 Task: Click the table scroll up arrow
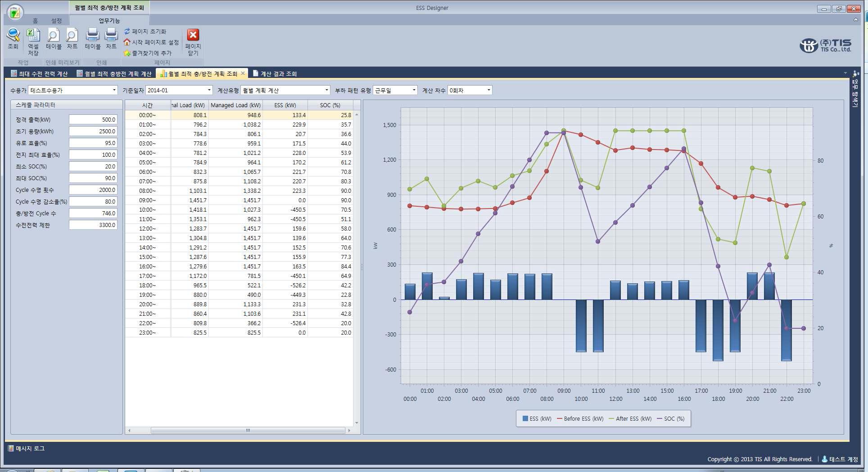(357, 114)
